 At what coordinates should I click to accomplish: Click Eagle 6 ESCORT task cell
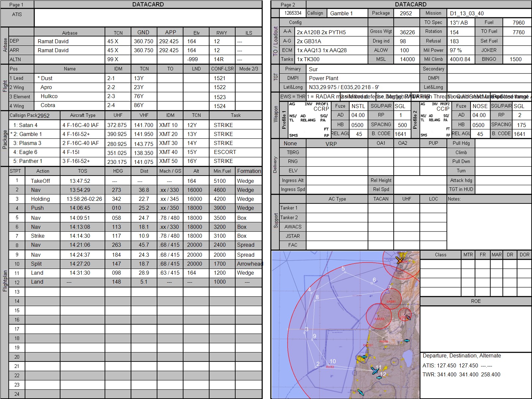coord(225,152)
